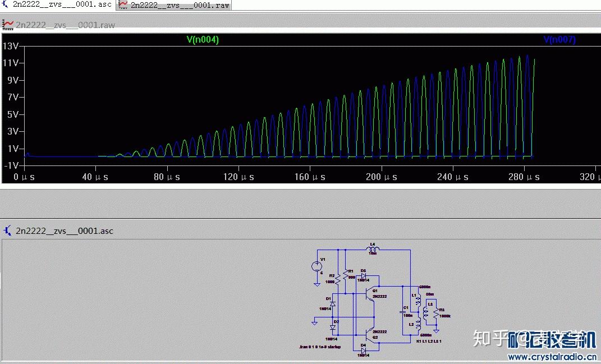601x364 pixels.
Task: Click the 1V label on the vertical axis
Action: pos(13,149)
